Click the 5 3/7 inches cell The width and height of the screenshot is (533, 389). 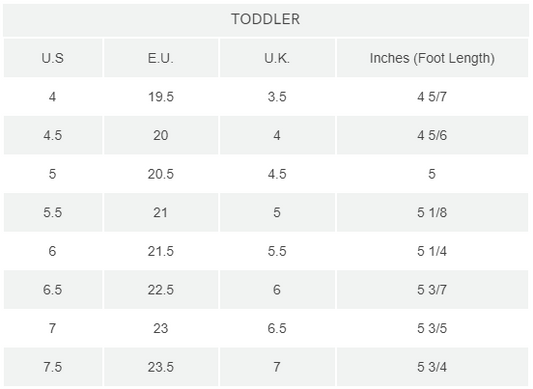[x=432, y=290]
